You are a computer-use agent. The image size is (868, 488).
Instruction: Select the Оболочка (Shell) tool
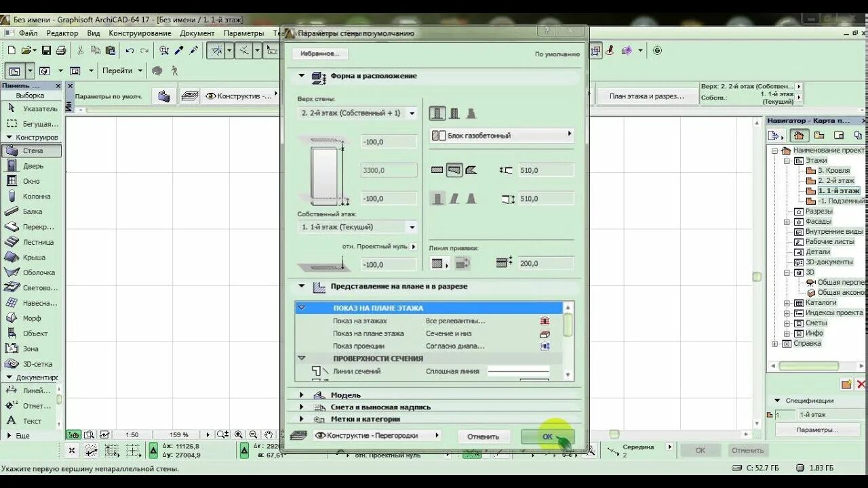click(31, 272)
